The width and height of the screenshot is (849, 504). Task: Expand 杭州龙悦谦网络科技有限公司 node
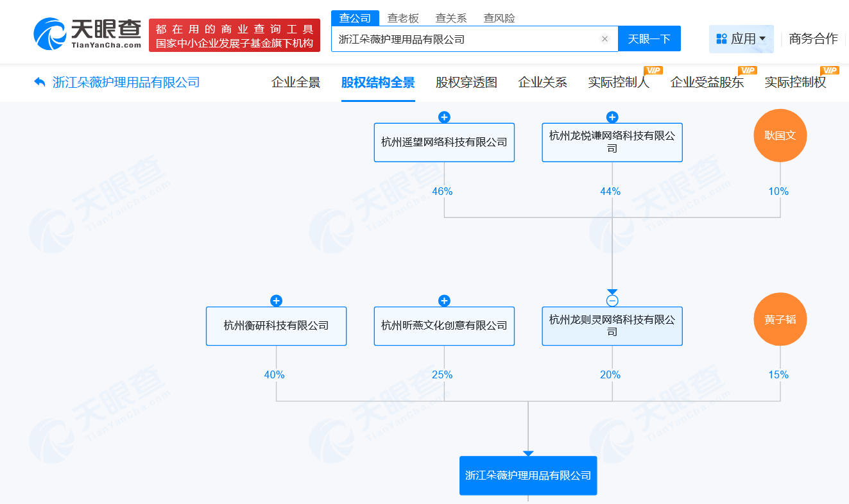pyautogui.click(x=612, y=117)
